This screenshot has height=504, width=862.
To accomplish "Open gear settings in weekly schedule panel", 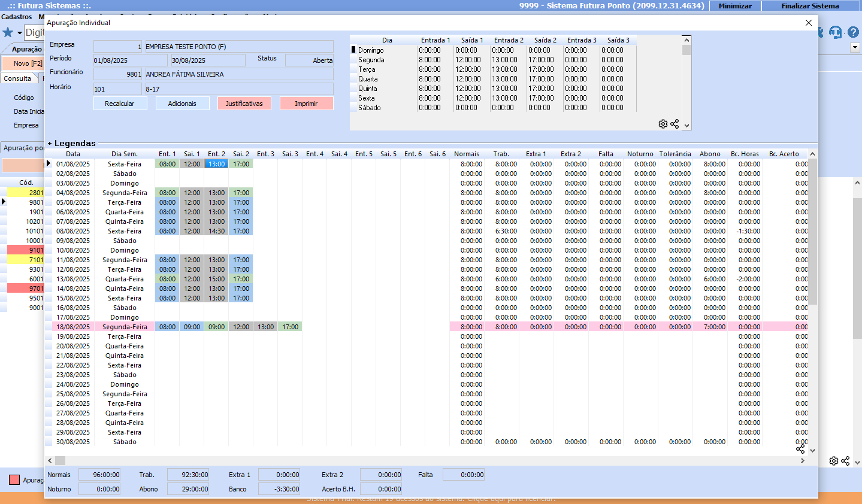I will click(x=663, y=124).
